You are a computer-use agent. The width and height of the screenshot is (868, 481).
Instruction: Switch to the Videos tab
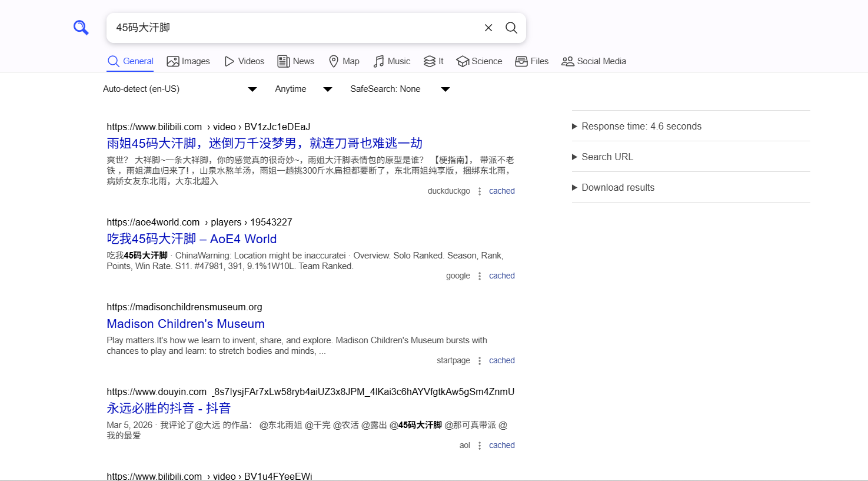click(x=244, y=61)
